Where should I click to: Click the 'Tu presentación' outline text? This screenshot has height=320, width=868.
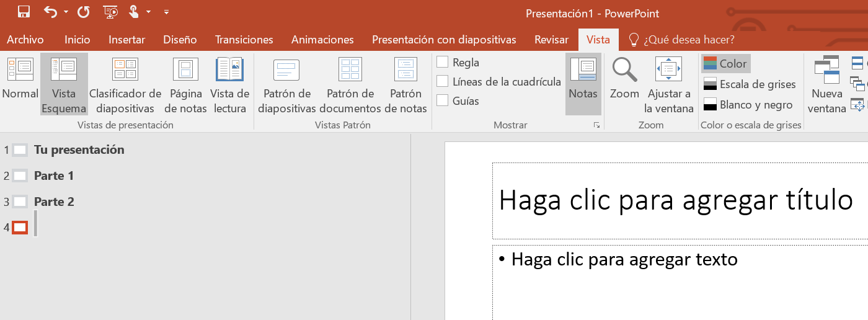(x=79, y=149)
